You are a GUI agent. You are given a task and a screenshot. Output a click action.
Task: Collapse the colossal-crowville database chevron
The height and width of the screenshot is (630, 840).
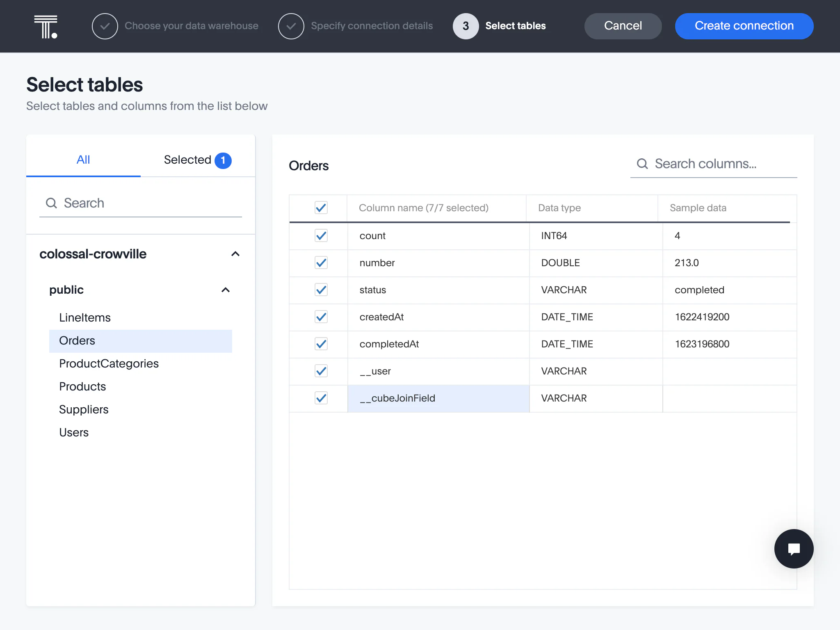235,254
